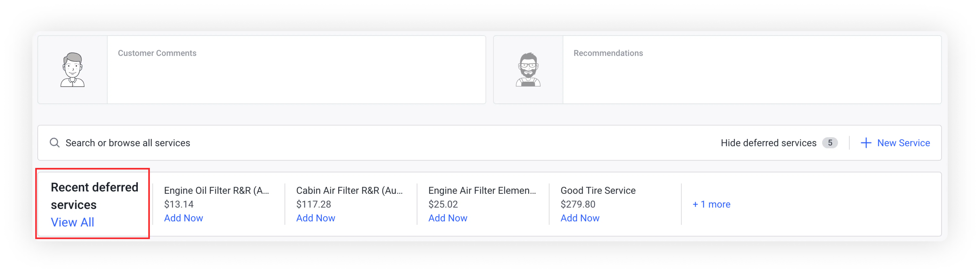Click the customer avatar icon
The height and width of the screenshot is (275, 980).
point(72,70)
